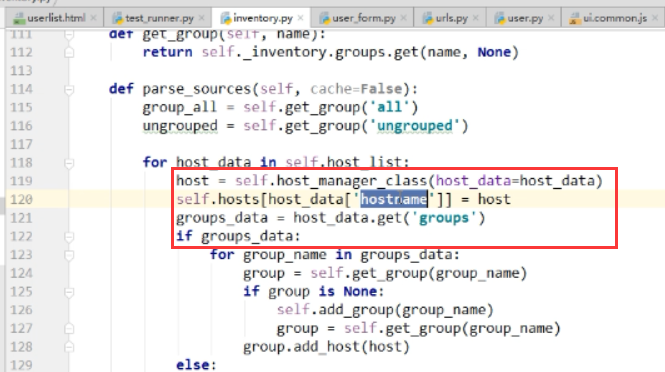The height and width of the screenshot is (372, 665).
Task: Select the inventory.py tab
Action: 262,18
